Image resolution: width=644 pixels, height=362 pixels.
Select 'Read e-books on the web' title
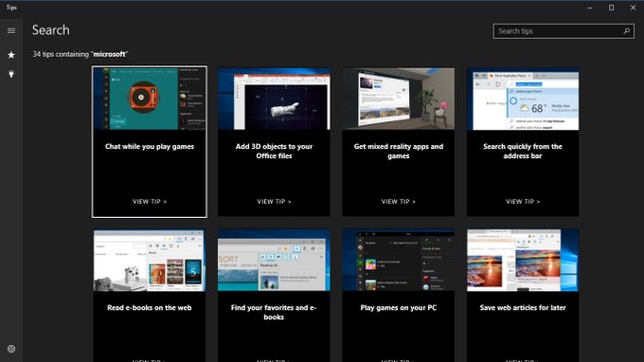tap(150, 307)
